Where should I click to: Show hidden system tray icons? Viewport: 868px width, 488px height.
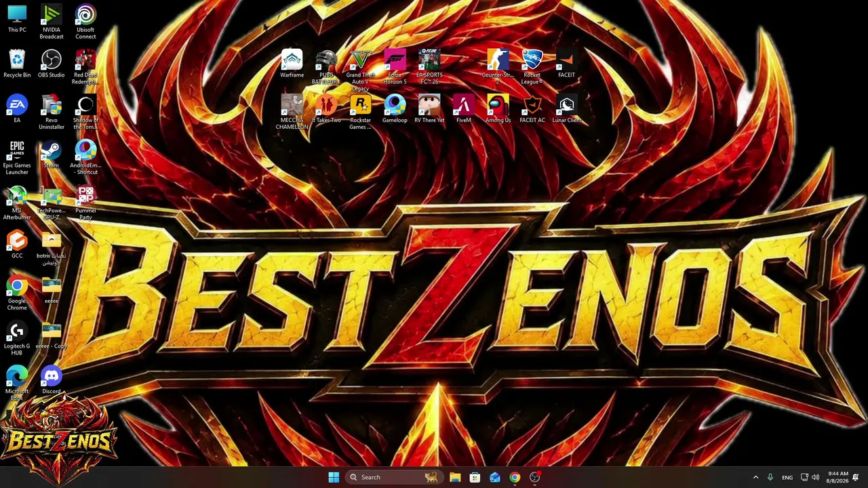click(x=755, y=477)
